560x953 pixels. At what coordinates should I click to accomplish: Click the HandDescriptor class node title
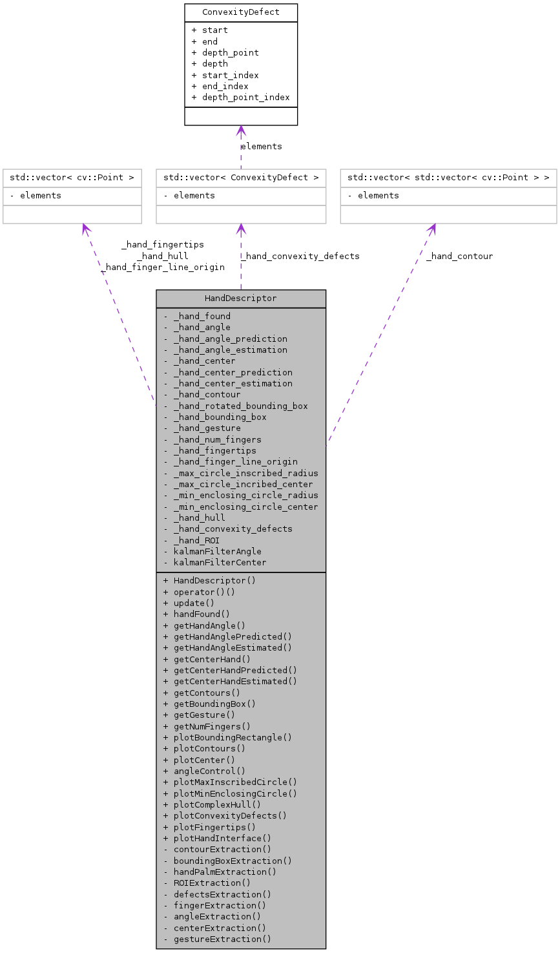point(241,298)
